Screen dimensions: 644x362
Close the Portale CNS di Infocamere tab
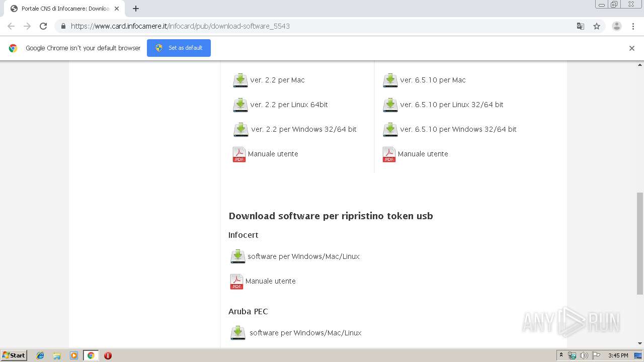tap(117, 9)
